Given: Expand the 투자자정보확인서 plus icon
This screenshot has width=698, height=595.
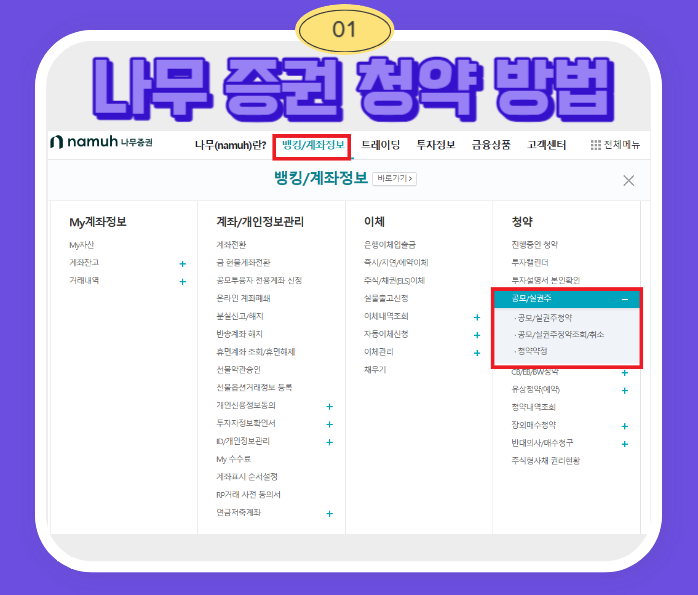Looking at the screenshot, I should 329,424.
